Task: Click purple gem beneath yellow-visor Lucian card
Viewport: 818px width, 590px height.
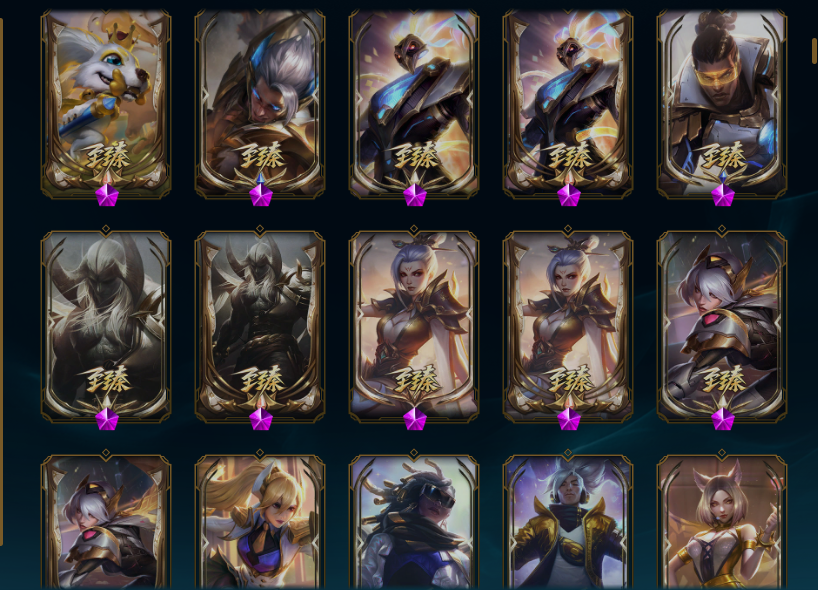Action: (723, 196)
